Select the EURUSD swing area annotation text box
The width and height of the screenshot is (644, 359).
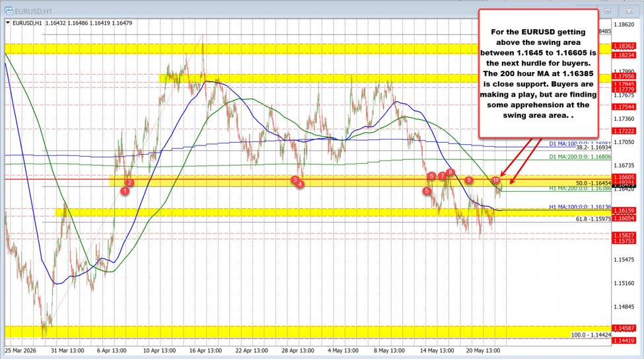pyautogui.click(x=538, y=73)
